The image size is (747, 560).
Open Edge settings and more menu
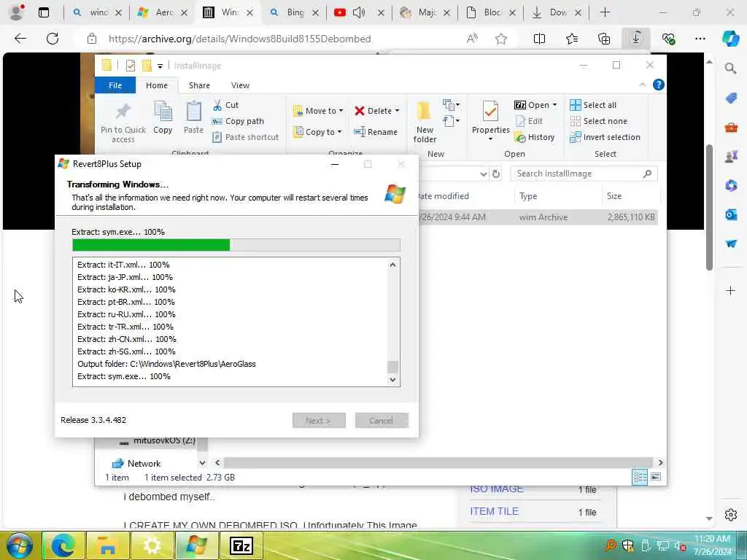pos(700,39)
